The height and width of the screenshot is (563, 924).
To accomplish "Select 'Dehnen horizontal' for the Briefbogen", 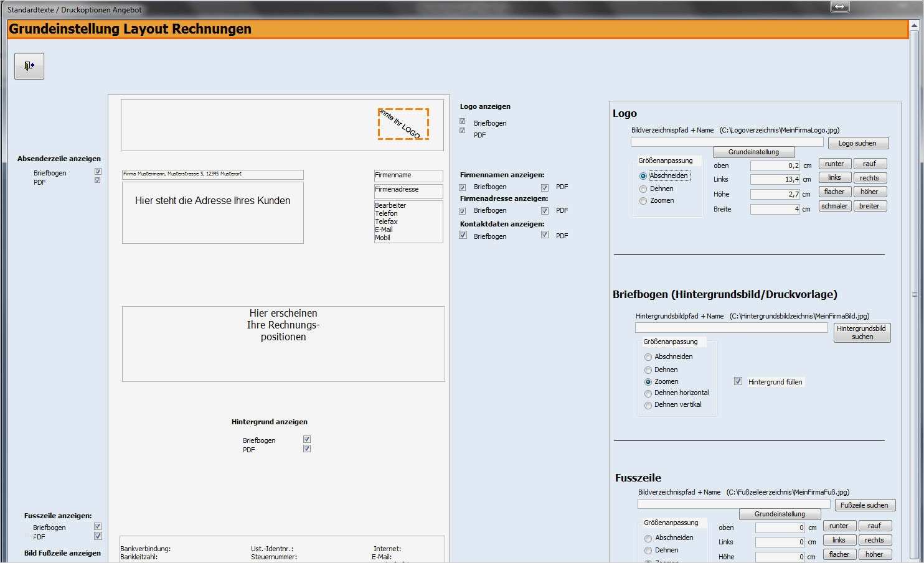I will tap(648, 393).
